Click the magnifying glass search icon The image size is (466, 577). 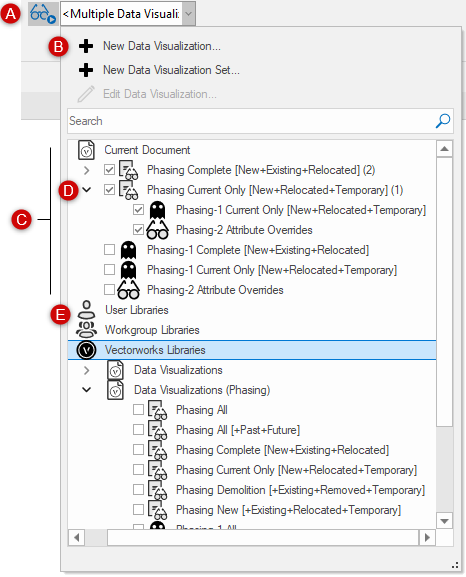click(443, 121)
